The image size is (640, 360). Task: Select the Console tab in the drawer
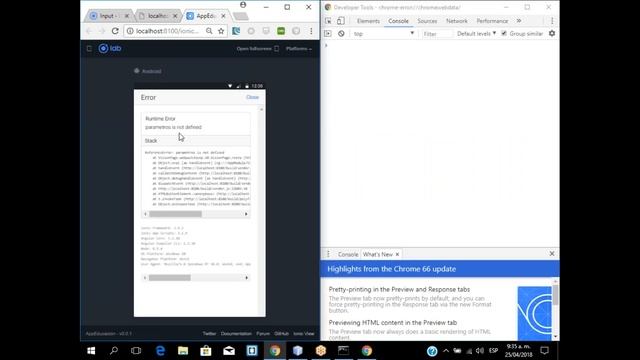[348, 254]
